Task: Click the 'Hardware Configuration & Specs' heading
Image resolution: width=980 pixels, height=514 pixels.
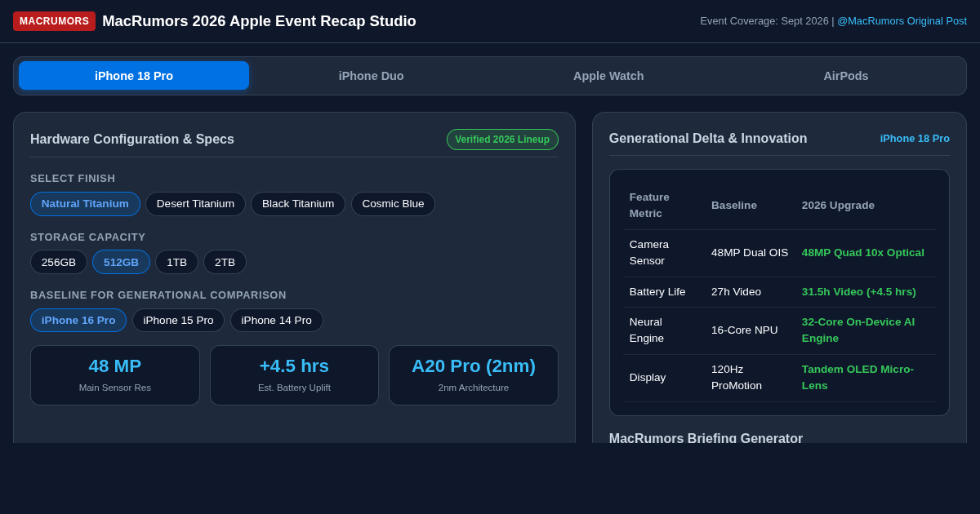Action: click(132, 140)
